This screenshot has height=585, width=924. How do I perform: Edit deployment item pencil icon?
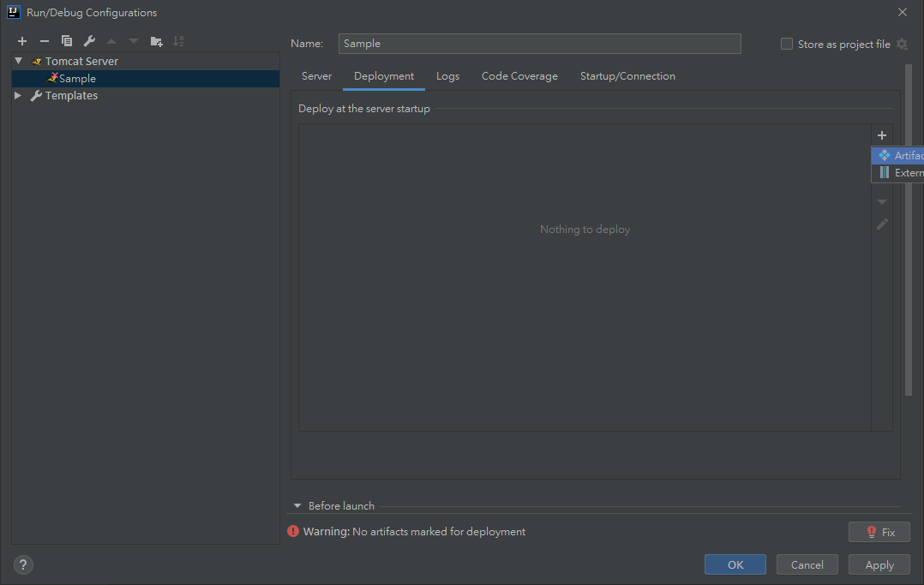click(881, 224)
